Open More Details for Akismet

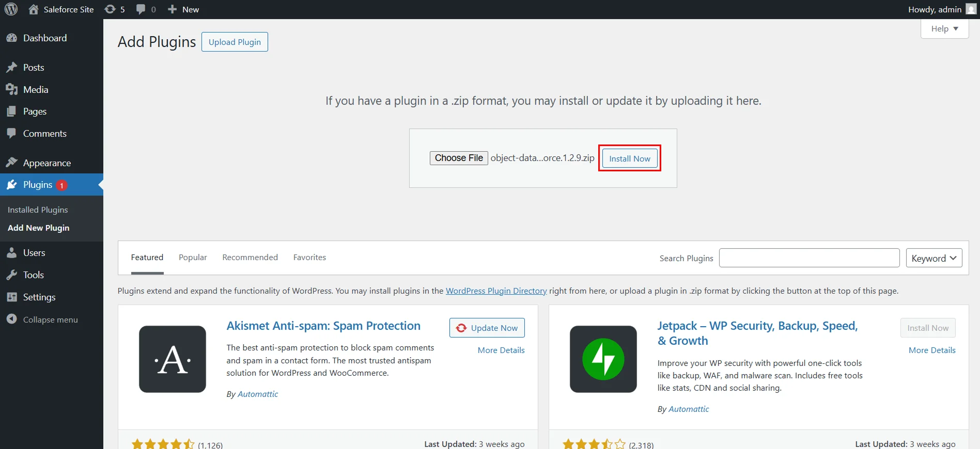[501, 350]
